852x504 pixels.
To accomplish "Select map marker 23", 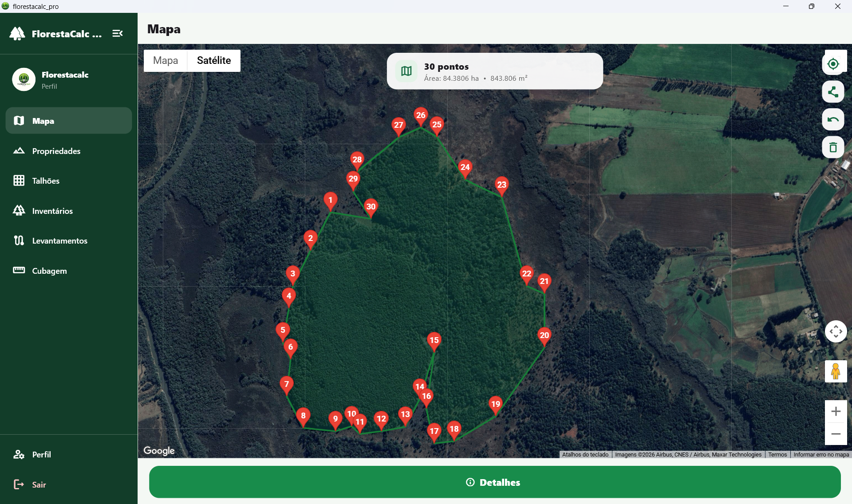I will click(x=501, y=186).
